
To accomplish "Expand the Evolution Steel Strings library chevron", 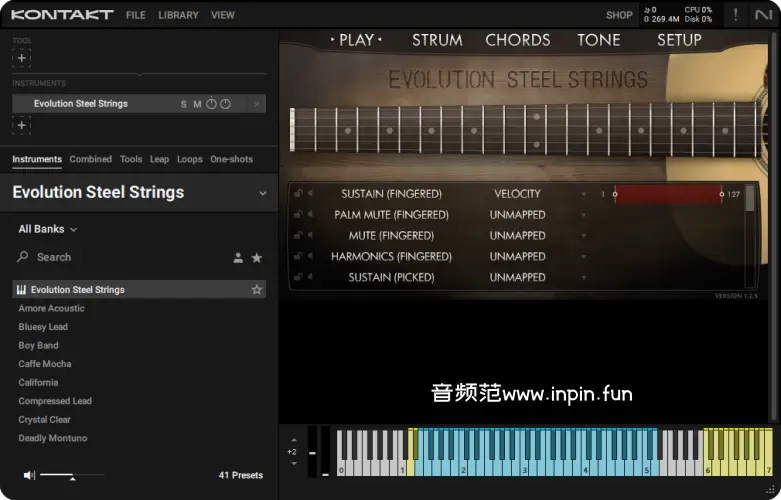I will tap(263, 193).
